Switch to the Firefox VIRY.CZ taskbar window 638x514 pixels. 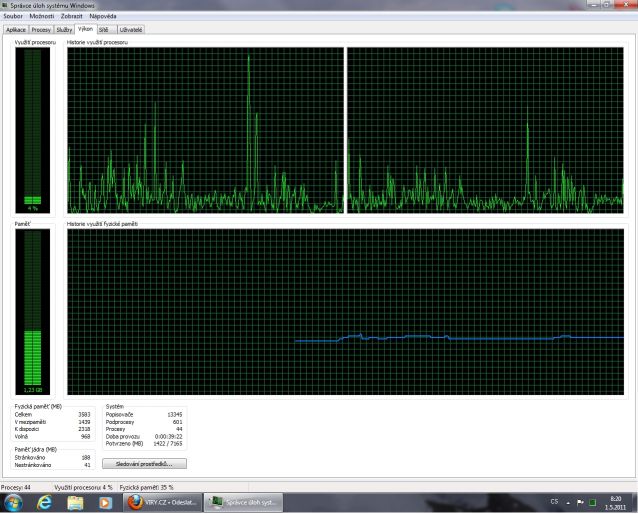click(162, 503)
